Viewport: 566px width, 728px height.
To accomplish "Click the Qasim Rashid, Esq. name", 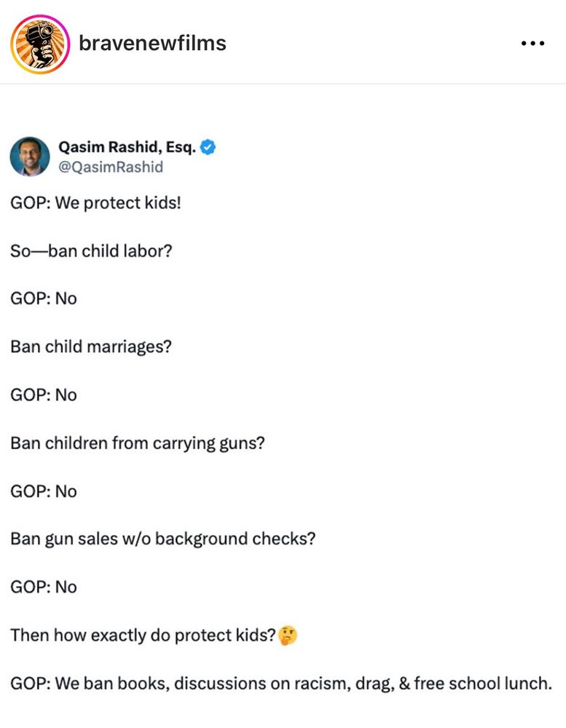I will click(127, 147).
